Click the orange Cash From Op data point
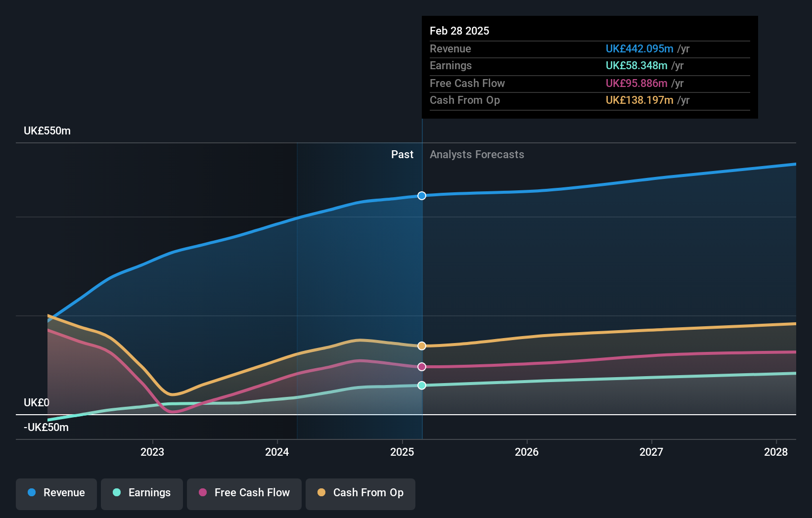812x518 pixels. [422, 346]
